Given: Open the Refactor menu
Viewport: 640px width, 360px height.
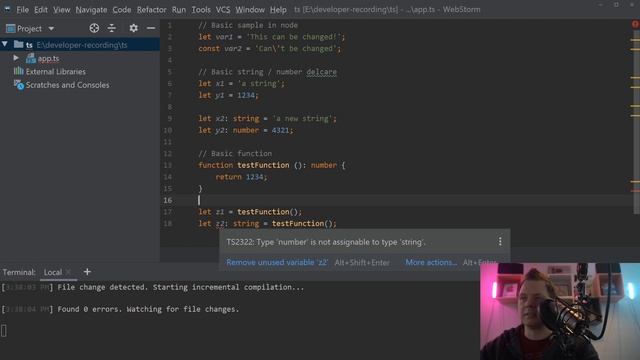Looking at the screenshot, I should 151,9.
